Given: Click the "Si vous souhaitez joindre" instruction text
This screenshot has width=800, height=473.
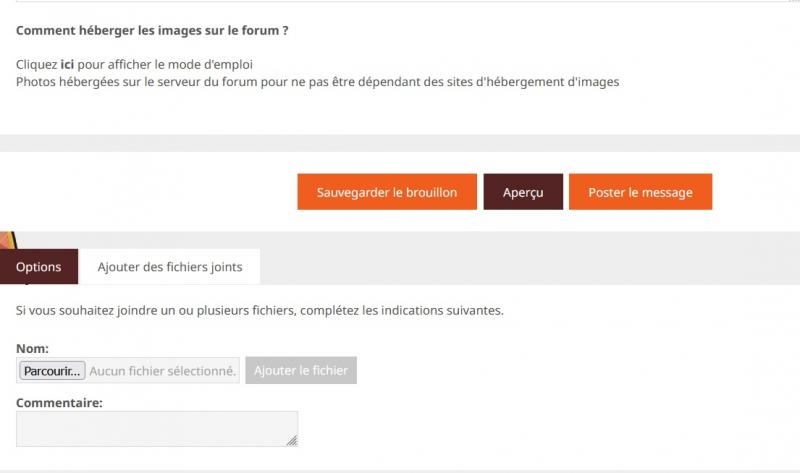Looking at the screenshot, I should coord(260,310).
